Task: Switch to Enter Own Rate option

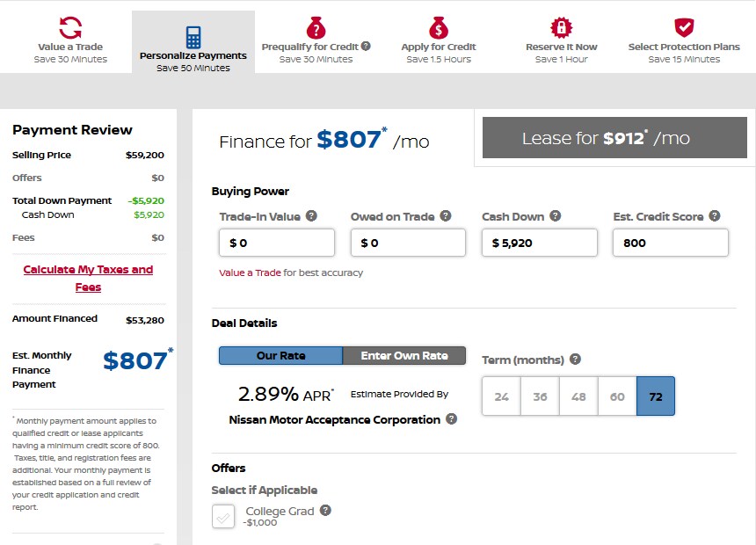Action: [404, 356]
